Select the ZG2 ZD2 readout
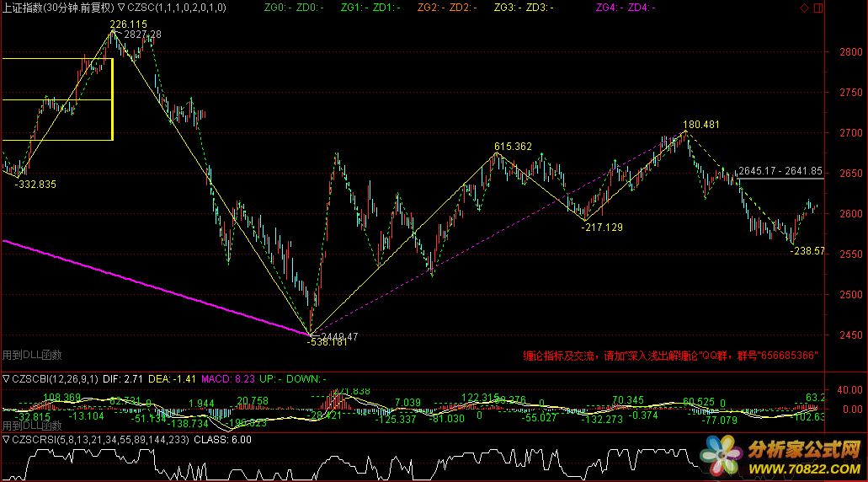This screenshot has height=482, width=868. [x=447, y=8]
